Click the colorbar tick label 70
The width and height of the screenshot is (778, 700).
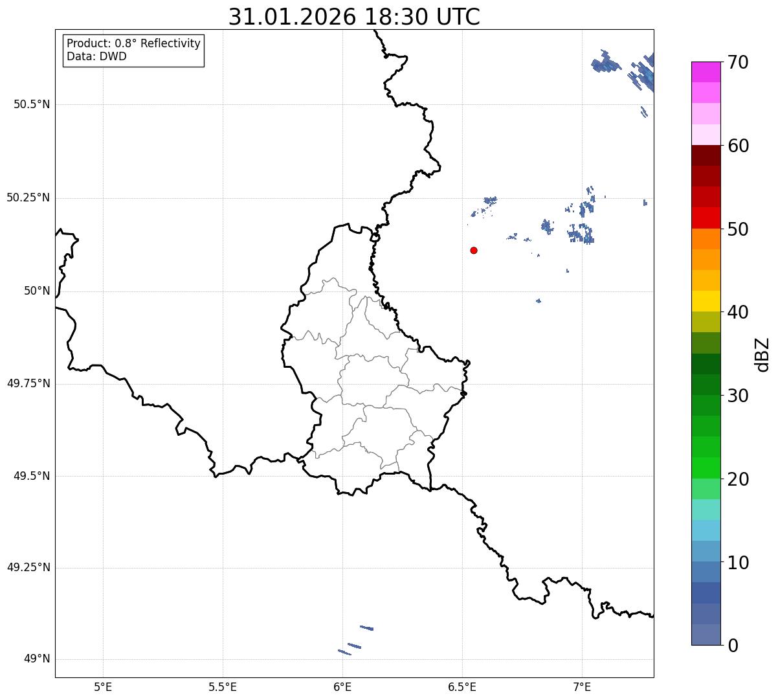tap(738, 62)
